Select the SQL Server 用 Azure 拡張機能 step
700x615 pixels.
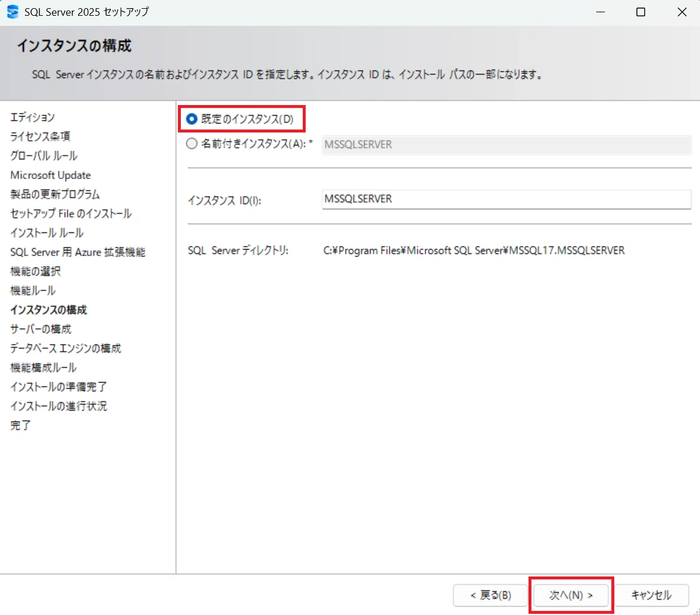coord(78,252)
